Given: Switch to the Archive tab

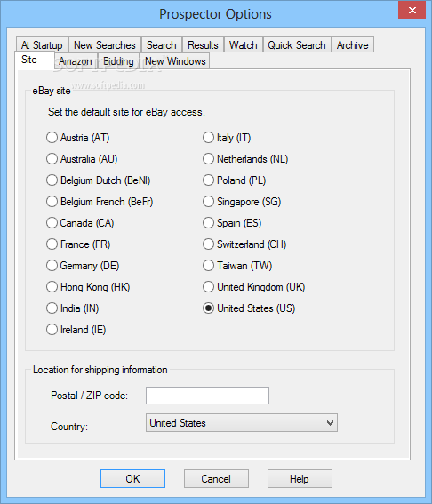Looking at the screenshot, I should point(353,45).
